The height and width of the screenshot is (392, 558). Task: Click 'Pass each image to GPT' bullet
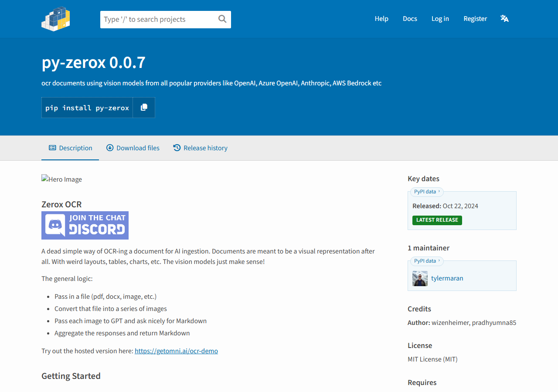(x=130, y=321)
